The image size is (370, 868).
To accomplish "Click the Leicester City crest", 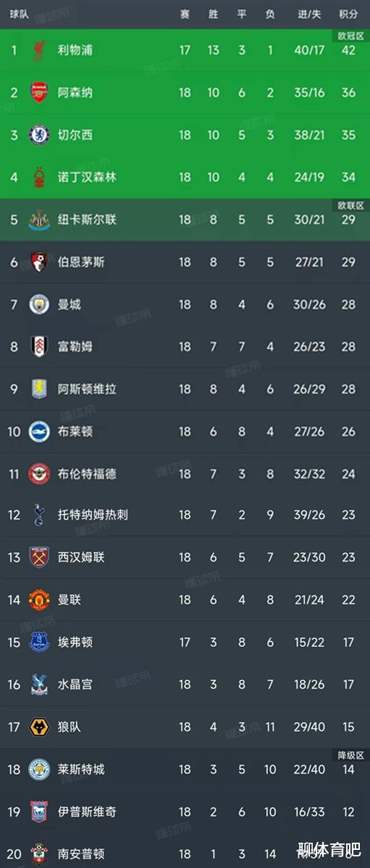I will point(38,769).
